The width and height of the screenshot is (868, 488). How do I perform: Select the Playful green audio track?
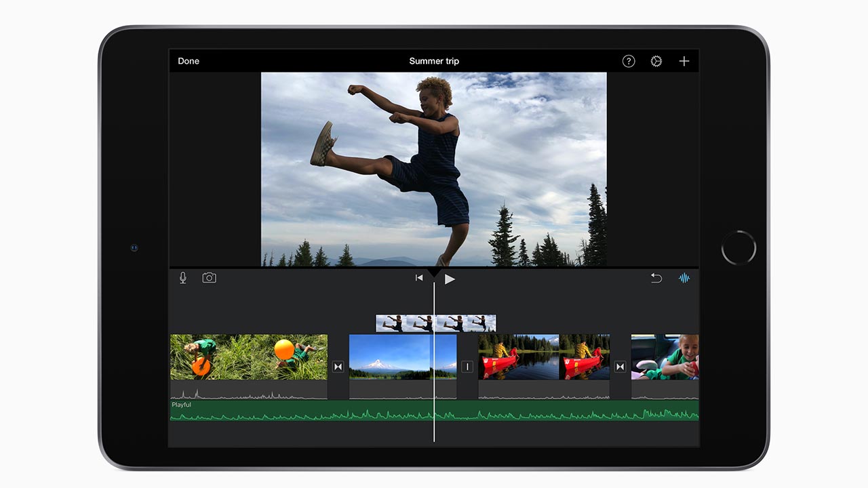tap(434, 410)
